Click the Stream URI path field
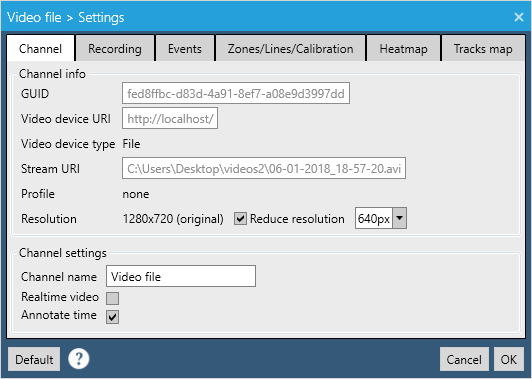532x379 pixels. [264, 168]
